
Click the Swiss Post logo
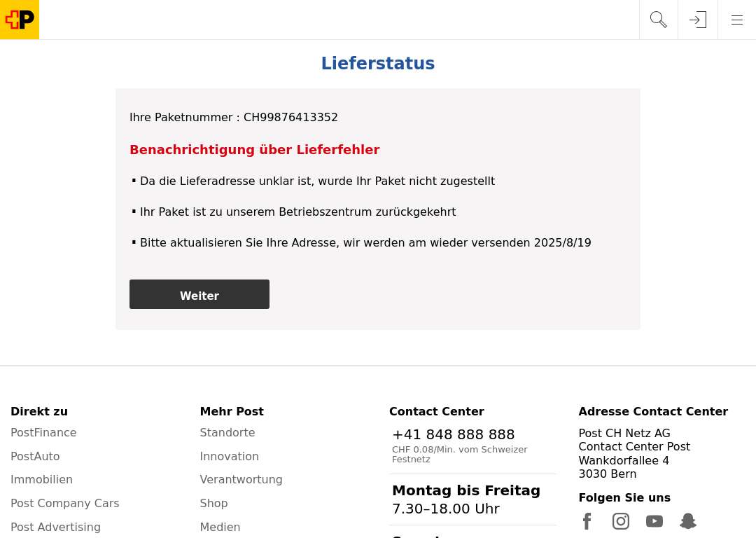click(20, 20)
